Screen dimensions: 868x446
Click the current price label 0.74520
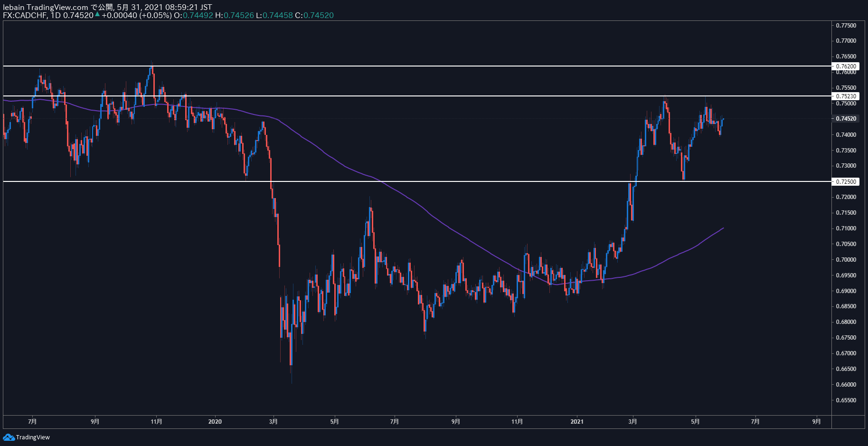click(x=846, y=119)
